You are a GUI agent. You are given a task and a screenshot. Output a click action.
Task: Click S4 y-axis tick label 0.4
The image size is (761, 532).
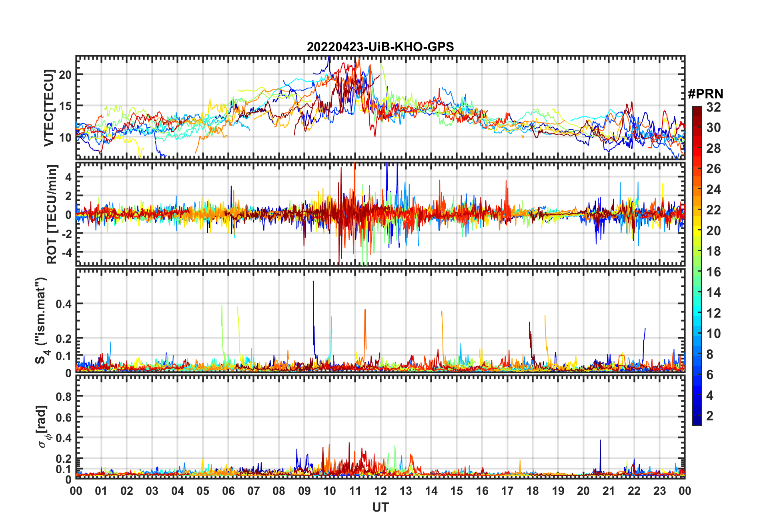point(64,304)
